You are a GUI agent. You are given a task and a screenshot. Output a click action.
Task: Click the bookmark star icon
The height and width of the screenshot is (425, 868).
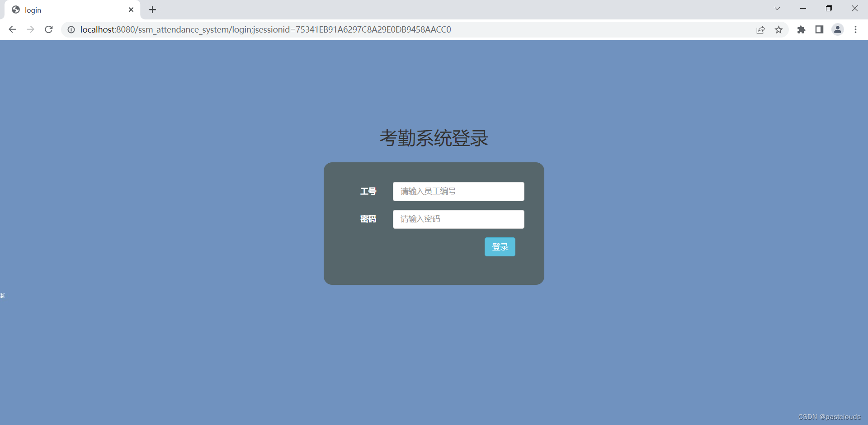pyautogui.click(x=779, y=29)
